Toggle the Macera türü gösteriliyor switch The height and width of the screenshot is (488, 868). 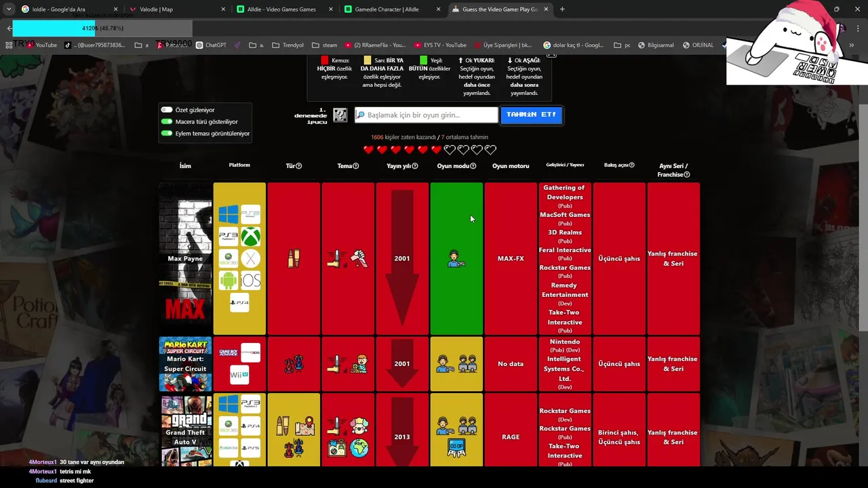167,122
